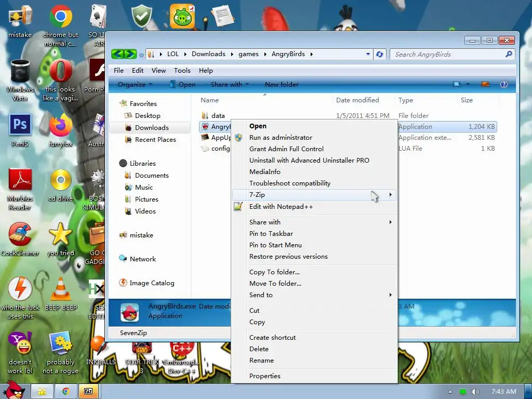Open the toolbar Share with dropdown
The image size is (532, 399).
(230, 84)
